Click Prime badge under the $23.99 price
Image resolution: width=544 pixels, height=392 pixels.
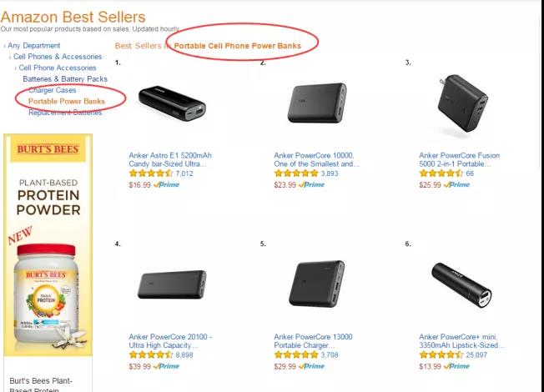click(312, 185)
